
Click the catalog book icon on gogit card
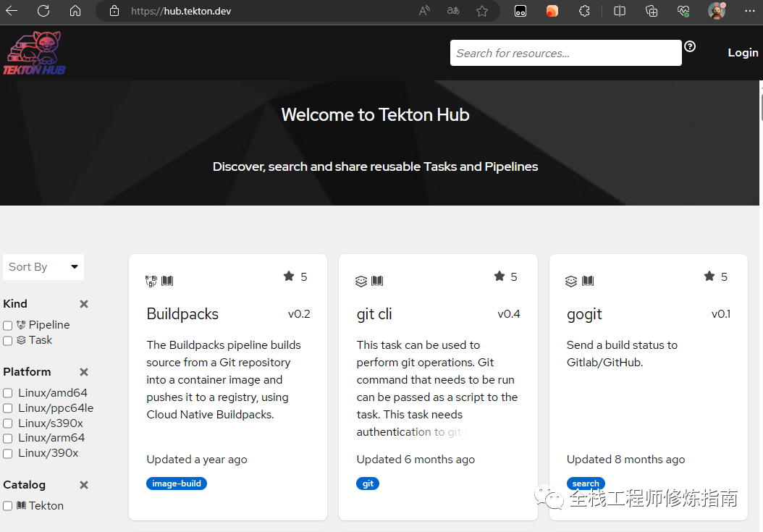pyautogui.click(x=588, y=281)
